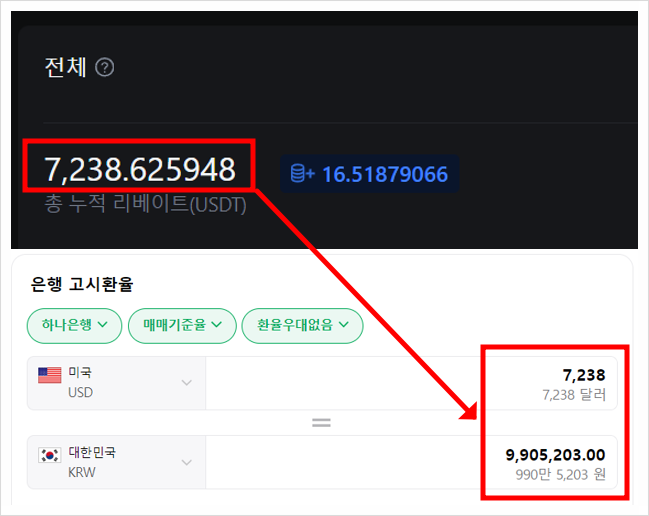The width and height of the screenshot is (649, 516).
Task: Select the 7,238 달러 caption
Action: tap(574, 395)
